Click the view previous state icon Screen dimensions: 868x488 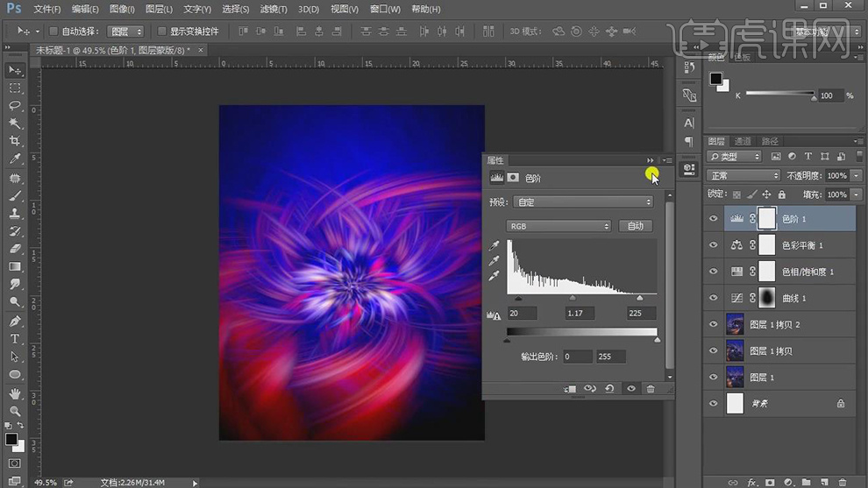click(589, 388)
